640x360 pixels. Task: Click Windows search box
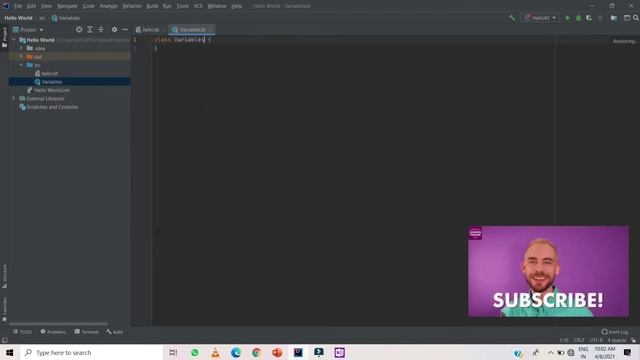(x=91, y=352)
